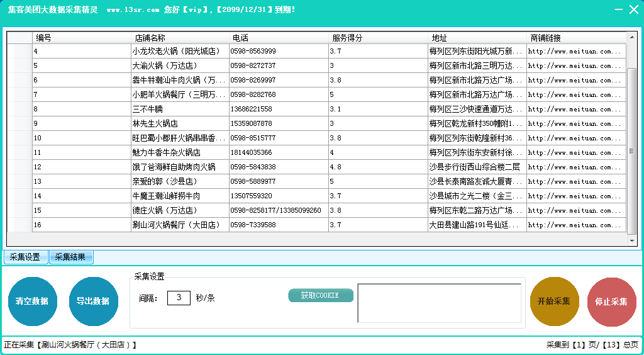Image resolution: width=644 pixels, height=355 pixels.
Task: Click shop name 三不牛腩
Action: coord(147,110)
